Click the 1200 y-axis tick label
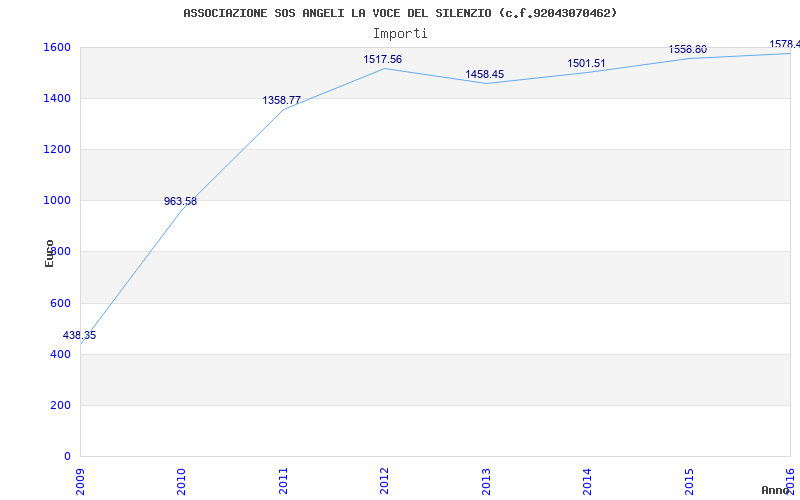The image size is (800, 500). coord(57,149)
